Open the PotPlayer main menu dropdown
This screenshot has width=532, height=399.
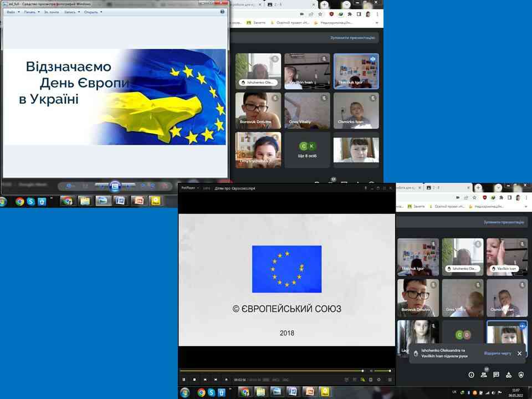click(190, 188)
